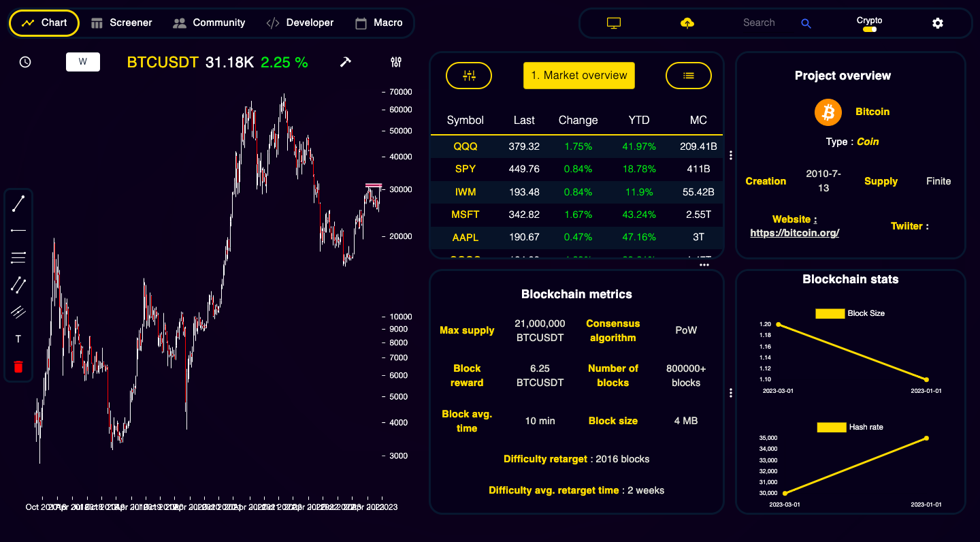The width and height of the screenshot is (980, 542).
Task: Click the widget tune filter button
Action: pos(469,76)
